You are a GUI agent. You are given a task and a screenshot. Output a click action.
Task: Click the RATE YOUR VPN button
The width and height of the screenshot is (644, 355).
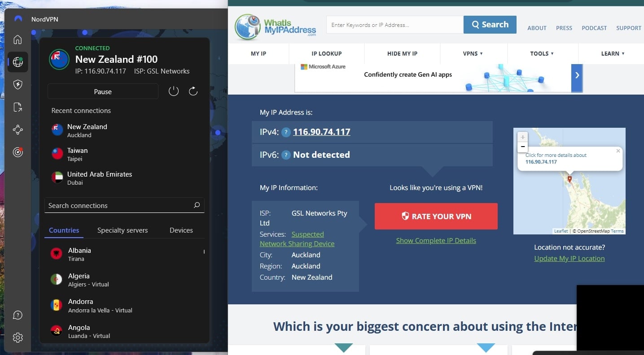[x=436, y=216]
